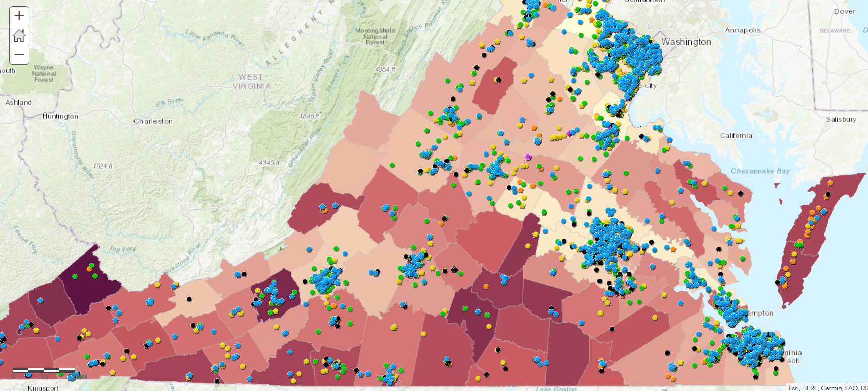
Task: Click the Chesapeake Bay water label
Action: [760, 171]
